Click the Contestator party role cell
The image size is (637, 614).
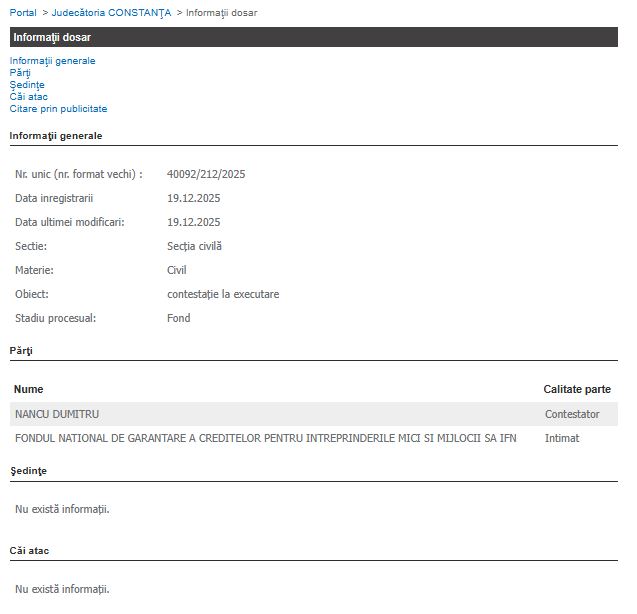coord(572,414)
